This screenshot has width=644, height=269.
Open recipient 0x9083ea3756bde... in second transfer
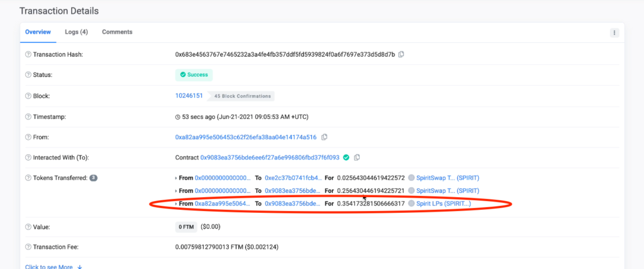293,191
